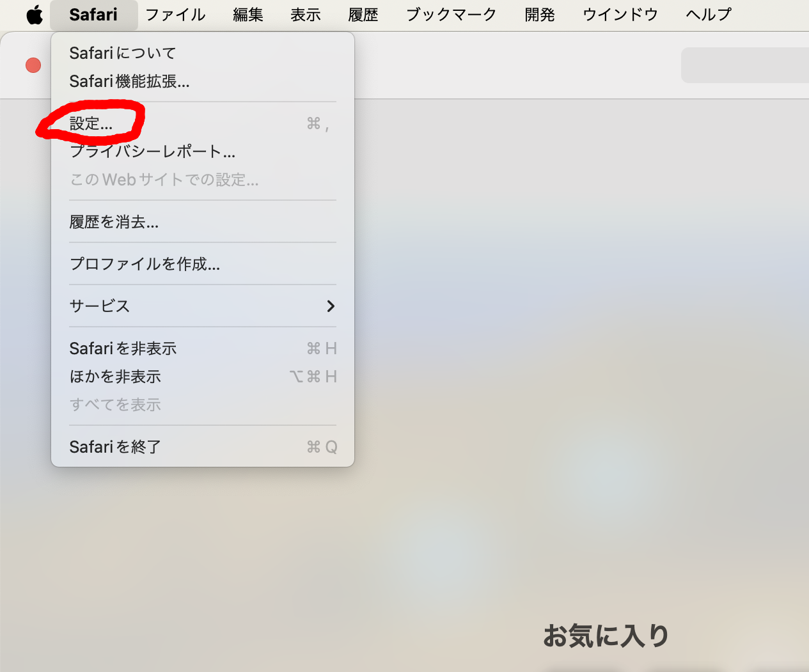Click the red close window button
809x672 pixels.
33,65
